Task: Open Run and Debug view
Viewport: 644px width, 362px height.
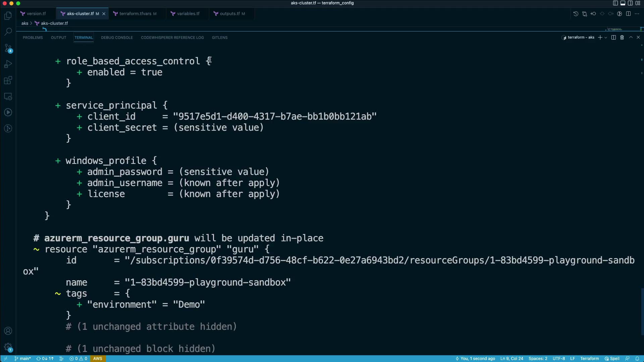Action: (8, 64)
